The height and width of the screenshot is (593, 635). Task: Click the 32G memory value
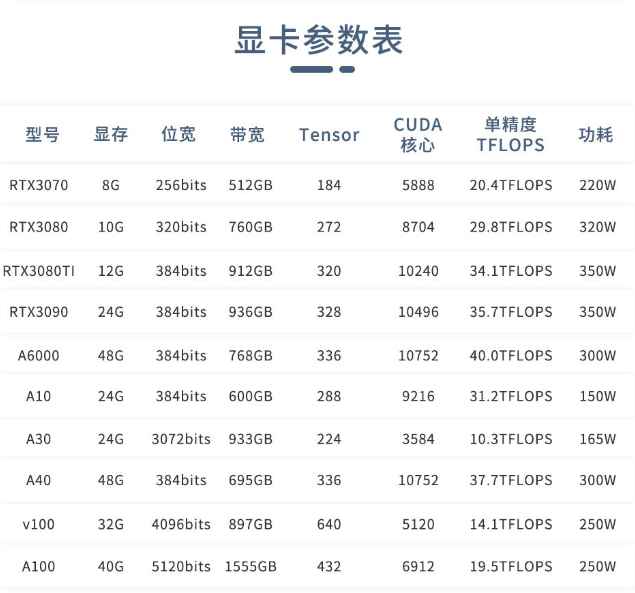[111, 524]
